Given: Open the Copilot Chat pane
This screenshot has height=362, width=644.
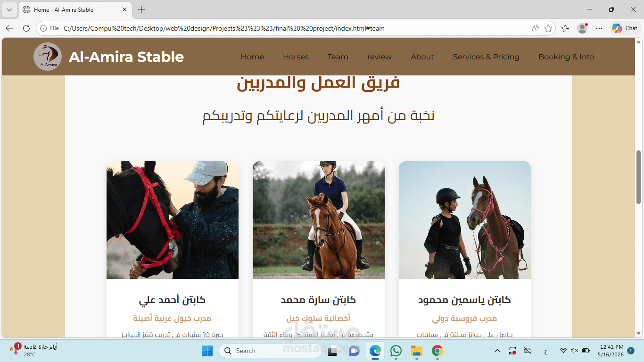Looking at the screenshot, I should pos(625,28).
